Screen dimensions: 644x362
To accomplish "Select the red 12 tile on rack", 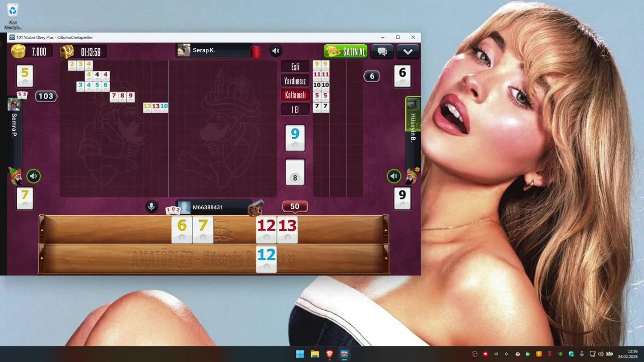I will (266, 230).
